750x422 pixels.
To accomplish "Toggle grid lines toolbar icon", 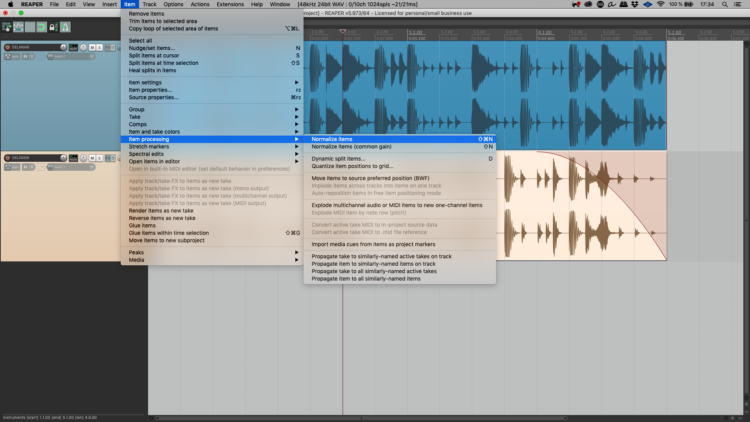I will [x=30, y=27].
